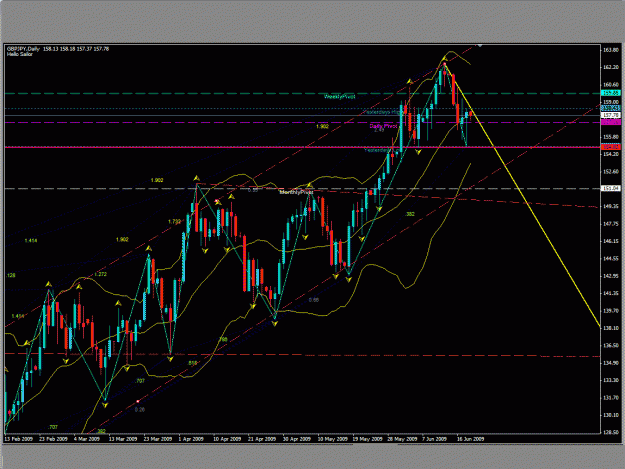Click the 159.88 teal price tag
The height and width of the screenshot is (469, 625).
click(x=611, y=93)
